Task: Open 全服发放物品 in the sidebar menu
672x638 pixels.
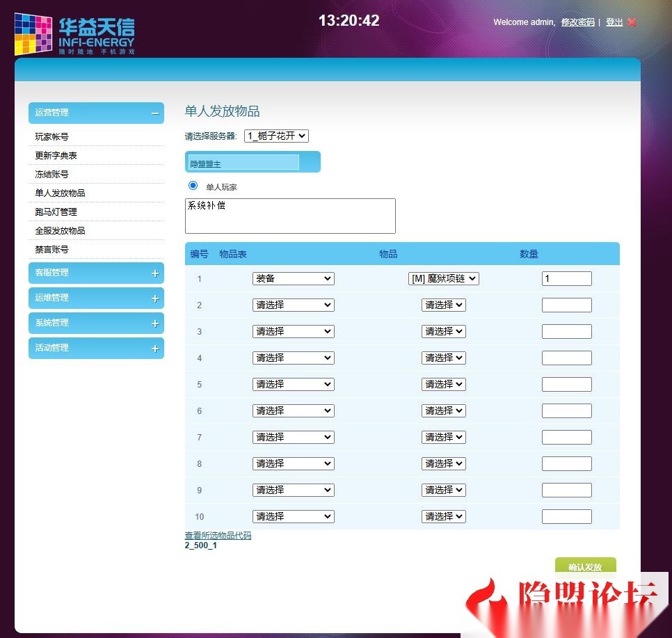Action: pyautogui.click(x=60, y=231)
